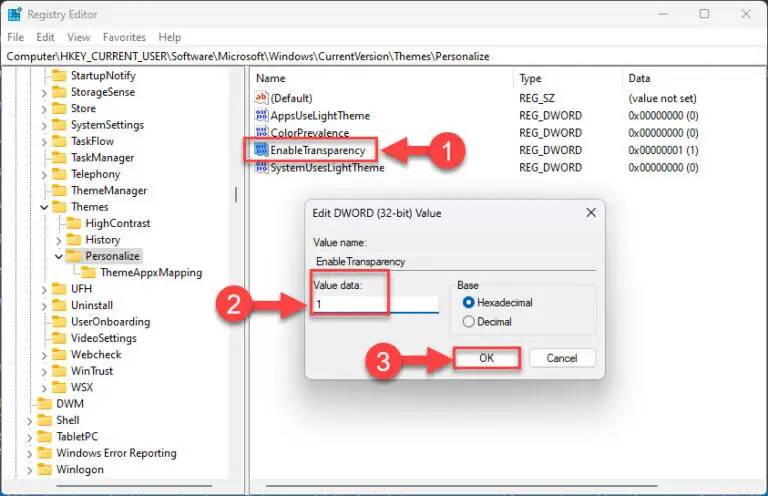
Task: Click the (Default) string value icon
Action: coord(262,98)
